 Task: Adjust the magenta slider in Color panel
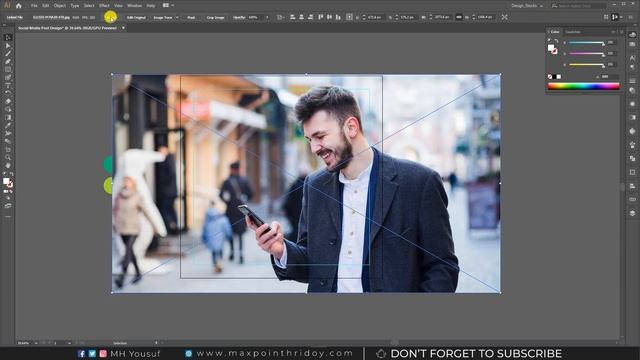tap(587, 54)
